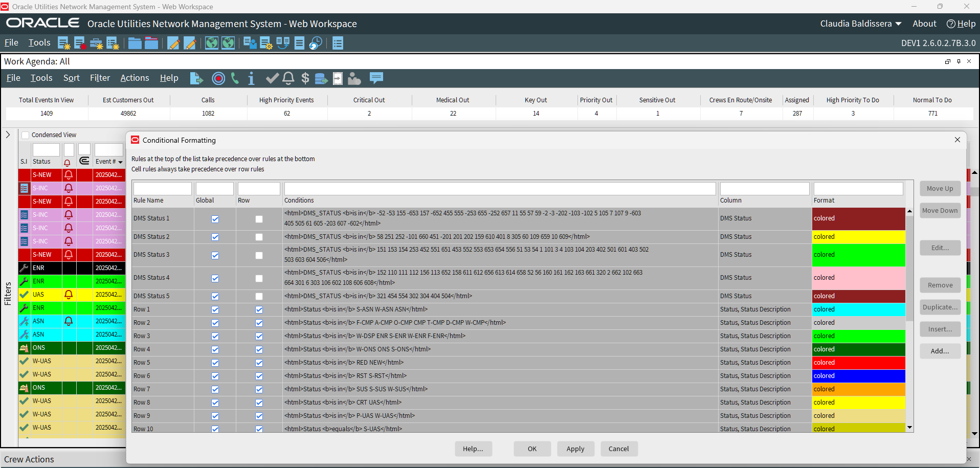980x468 pixels.
Task: Click the Rule Name filter input field
Action: [x=162, y=189]
